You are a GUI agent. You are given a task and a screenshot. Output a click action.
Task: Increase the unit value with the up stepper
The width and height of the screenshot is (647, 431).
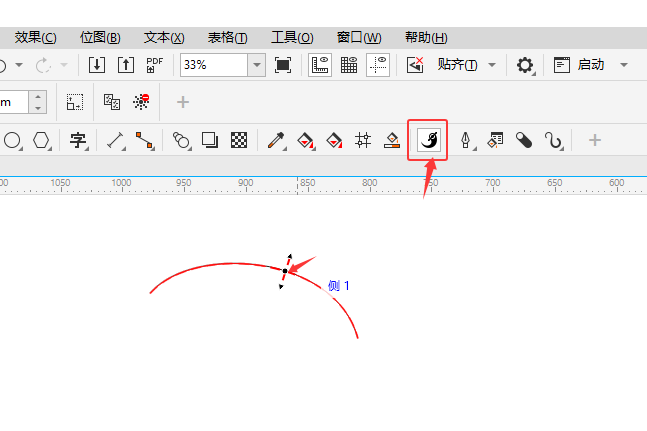[38, 97]
